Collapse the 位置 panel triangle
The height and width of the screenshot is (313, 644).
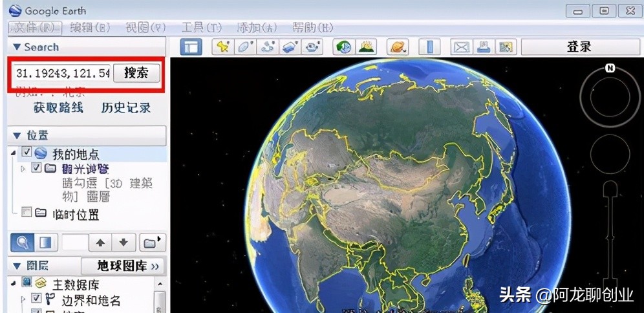[17, 135]
